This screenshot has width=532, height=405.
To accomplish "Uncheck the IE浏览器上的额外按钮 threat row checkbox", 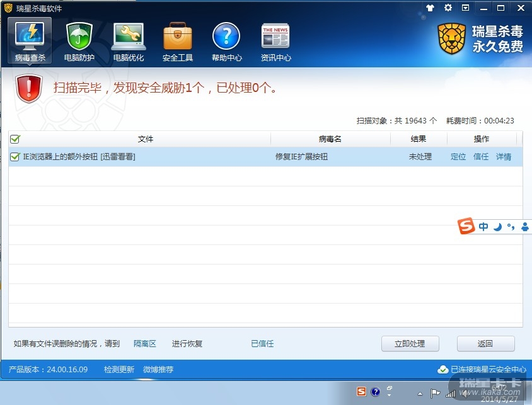I will point(15,157).
